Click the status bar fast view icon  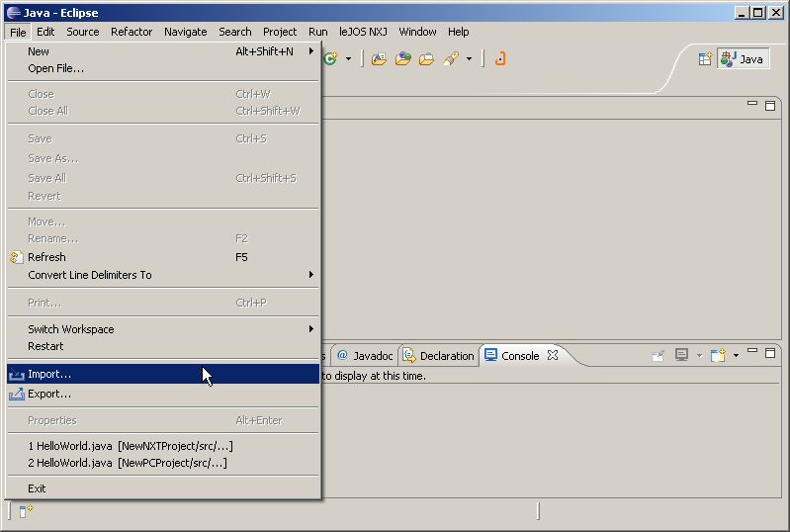pos(26,511)
